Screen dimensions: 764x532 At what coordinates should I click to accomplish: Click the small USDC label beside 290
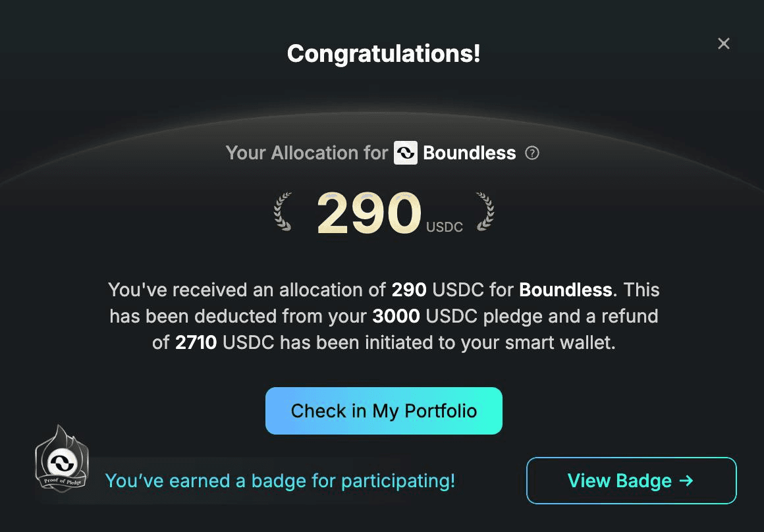click(445, 228)
